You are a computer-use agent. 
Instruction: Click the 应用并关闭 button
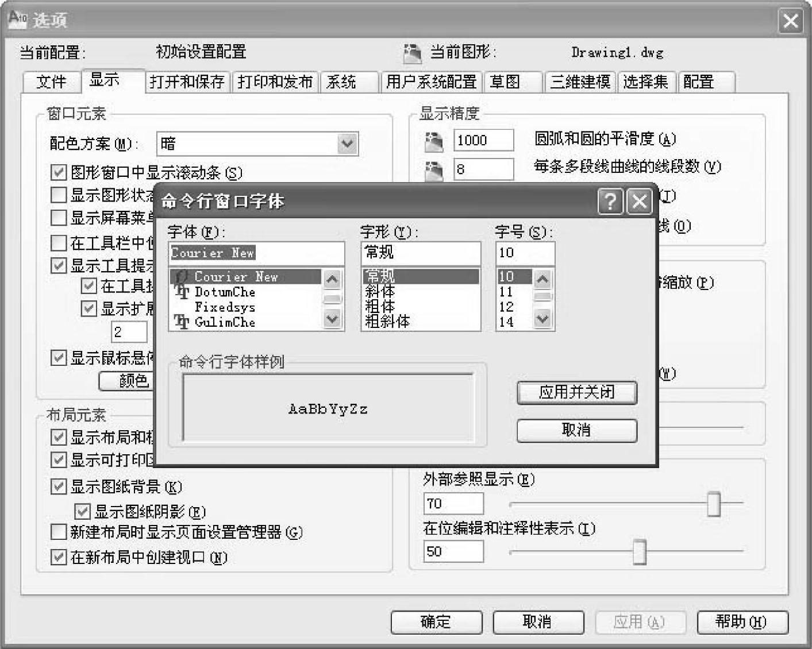point(577,392)
